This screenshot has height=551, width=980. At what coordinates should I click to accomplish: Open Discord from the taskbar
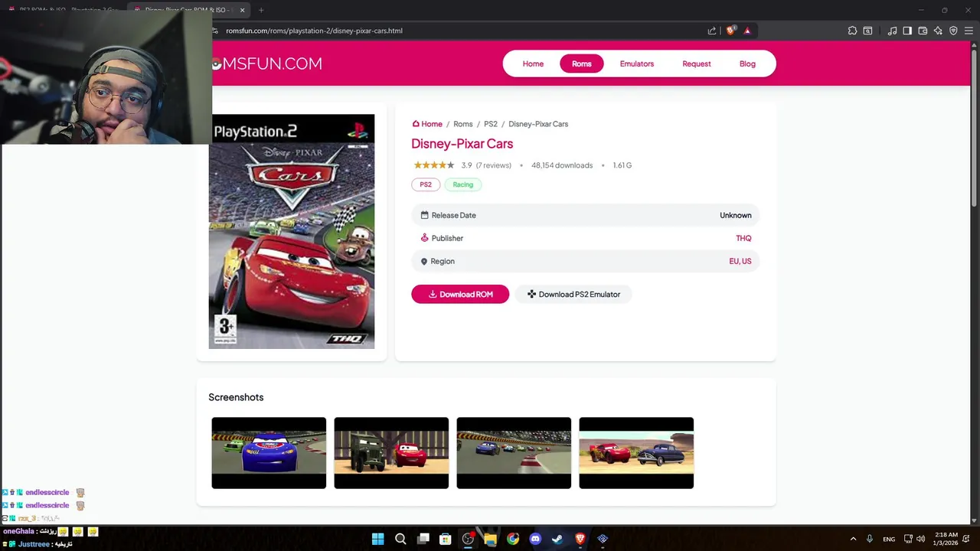535,539
